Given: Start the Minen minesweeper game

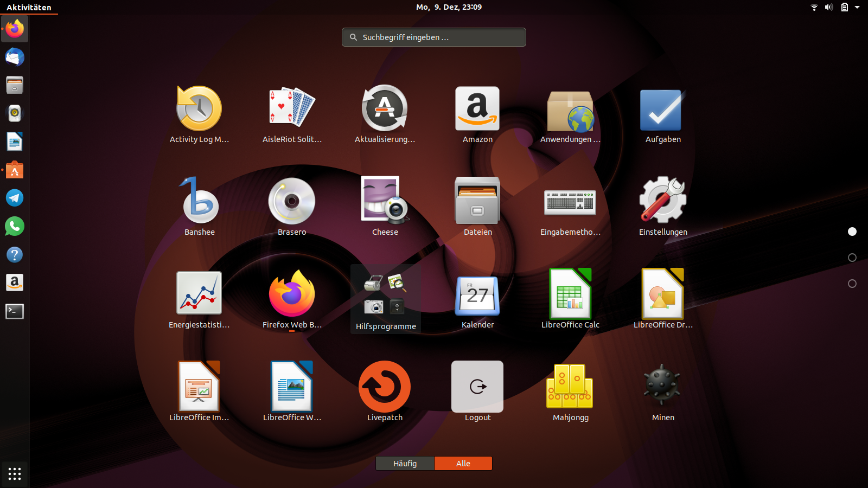Looking at the screenshot, I should pyautogui.click(x=663, y=393).
